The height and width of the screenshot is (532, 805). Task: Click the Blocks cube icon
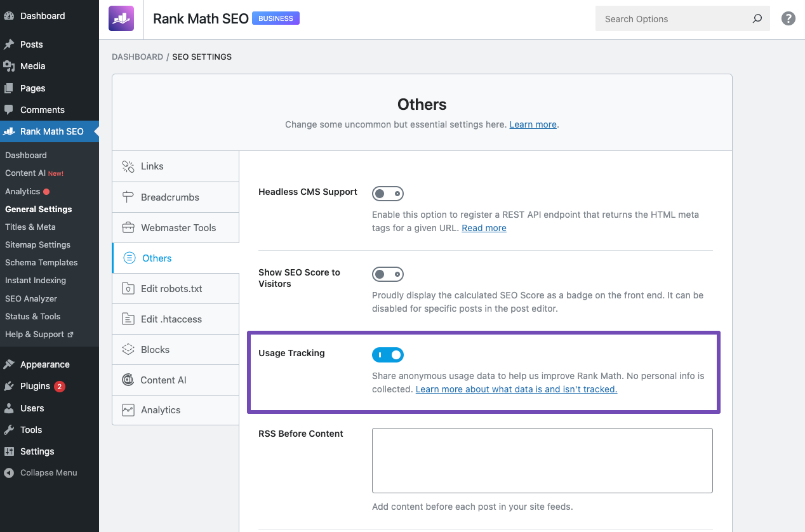tap(128, 350)
